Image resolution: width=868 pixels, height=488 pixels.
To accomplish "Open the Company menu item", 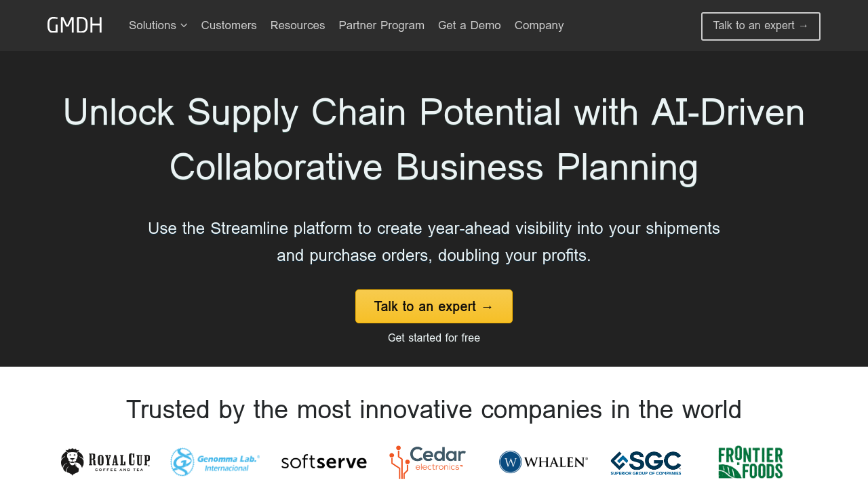I will pyautogui.click(x=539, y=26).
